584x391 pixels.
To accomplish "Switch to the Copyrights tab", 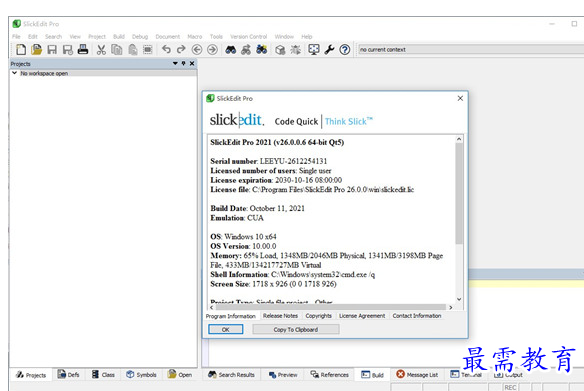I will (x=318, y=315).
